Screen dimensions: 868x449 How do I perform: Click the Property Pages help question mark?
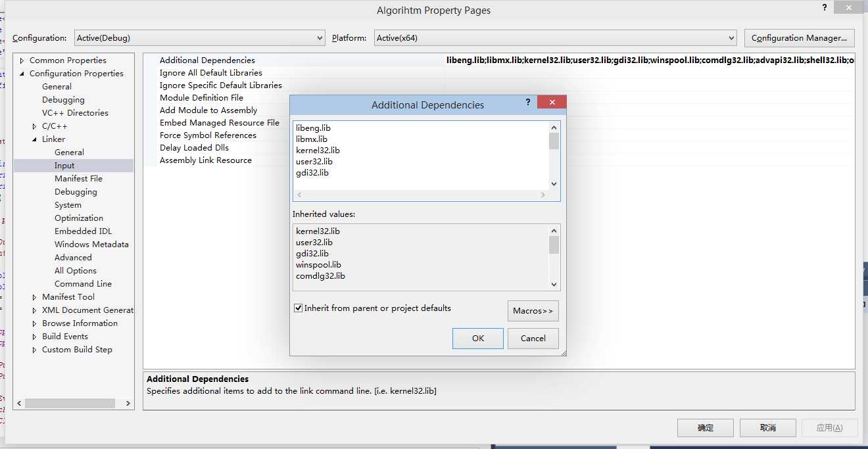pyautogui.click(x=825, y=7)
